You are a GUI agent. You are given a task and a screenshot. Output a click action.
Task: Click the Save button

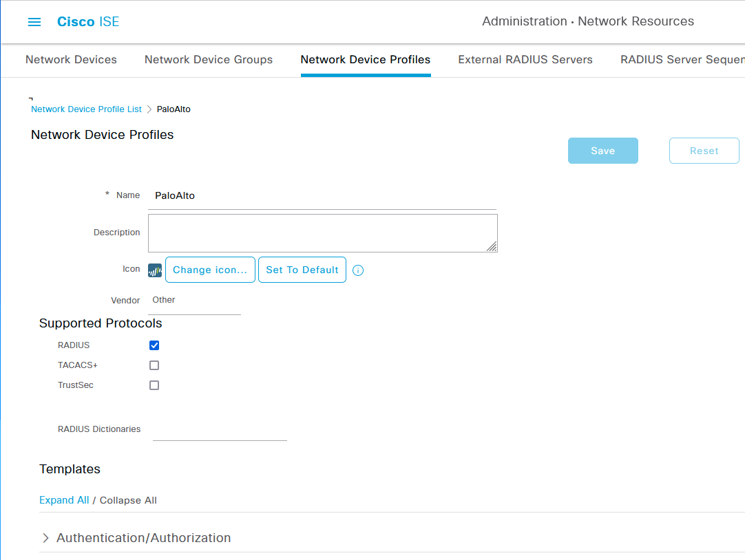coord(603,151)
